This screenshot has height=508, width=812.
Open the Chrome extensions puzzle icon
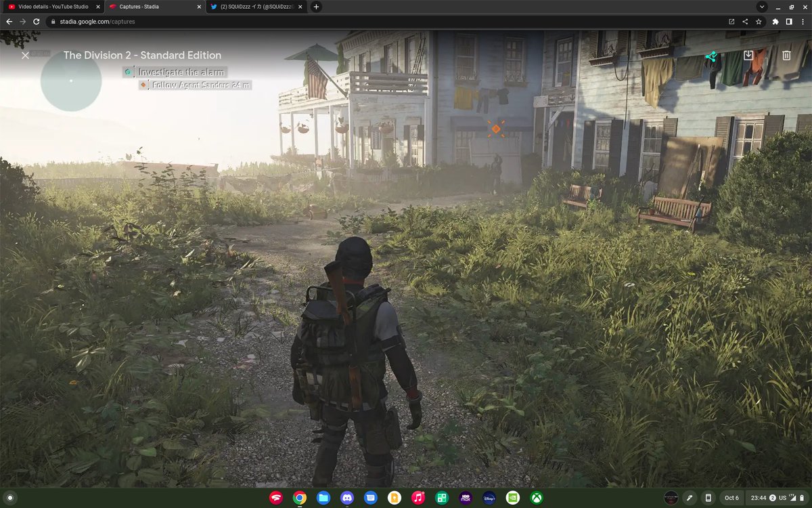point(775,21)
